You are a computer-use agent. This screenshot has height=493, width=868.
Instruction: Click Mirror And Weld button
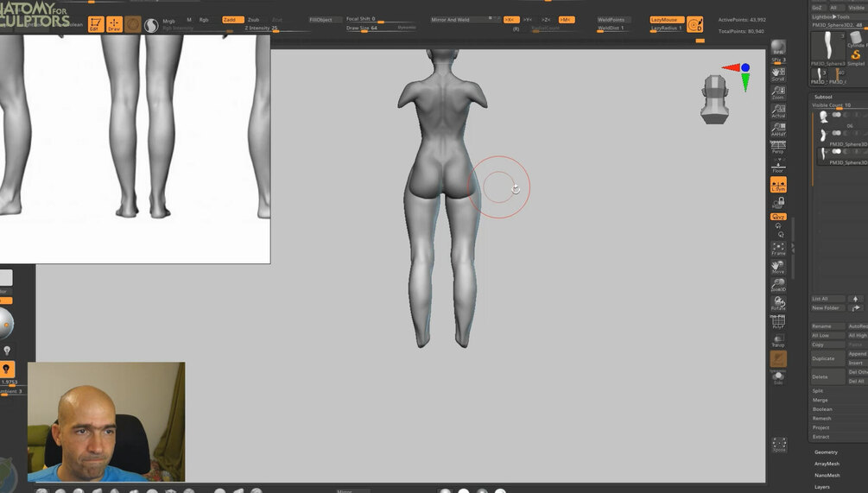point(464,19)
